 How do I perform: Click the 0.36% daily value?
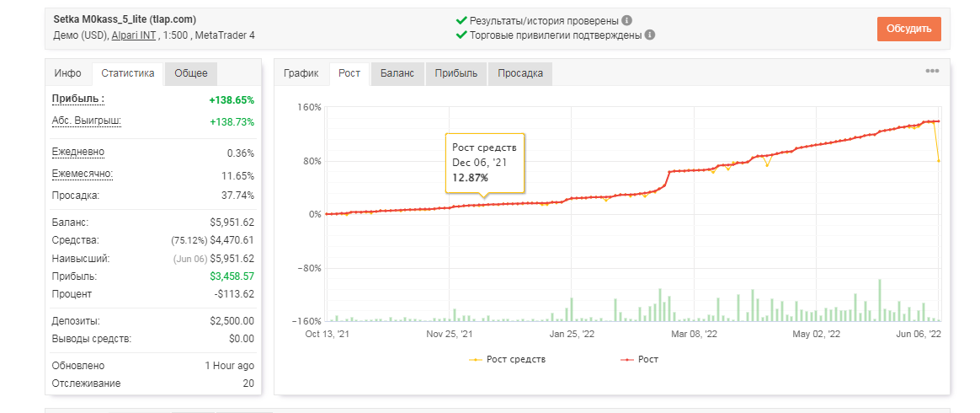[x=241, y=153]
